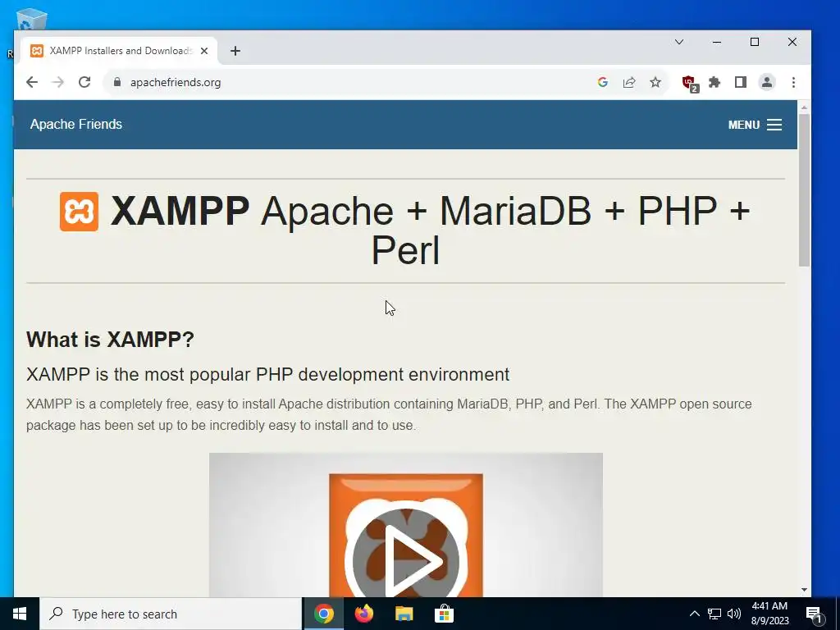This screenshot has height=630, width=840.
Task: Minimize the Chrome window
Action: 717,42
